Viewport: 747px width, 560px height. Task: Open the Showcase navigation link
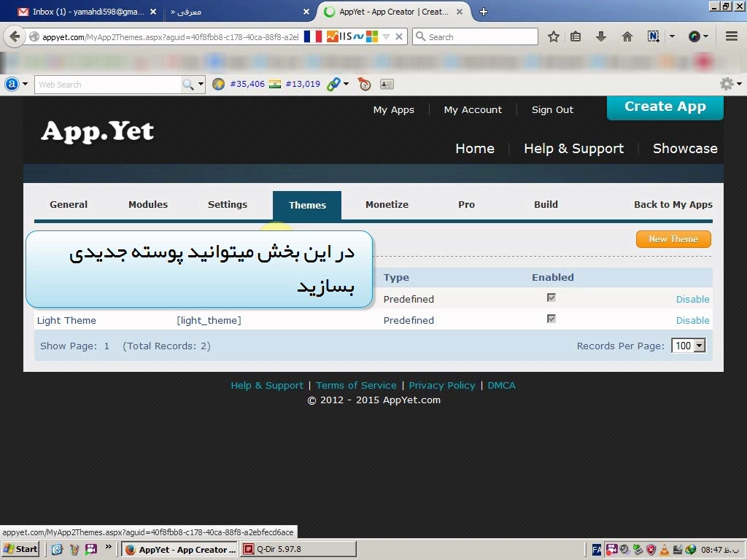(685, 148)
